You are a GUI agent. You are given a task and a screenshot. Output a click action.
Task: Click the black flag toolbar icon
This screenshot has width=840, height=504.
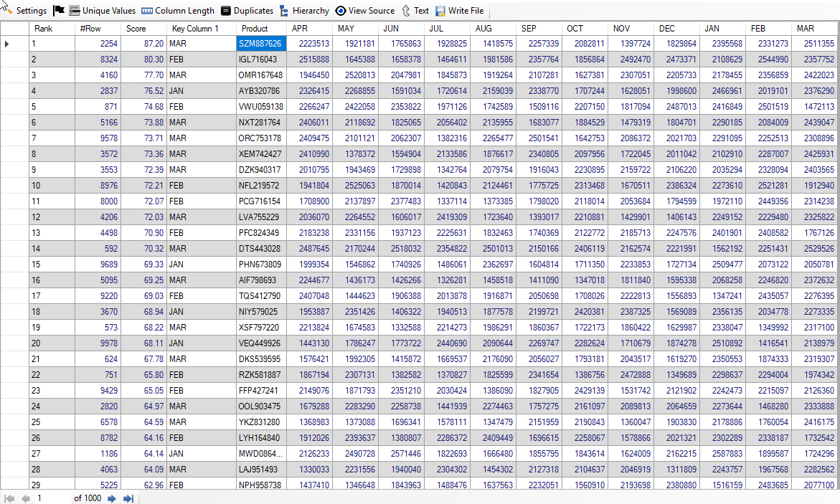pyautogui.click(x=59, y=11)
